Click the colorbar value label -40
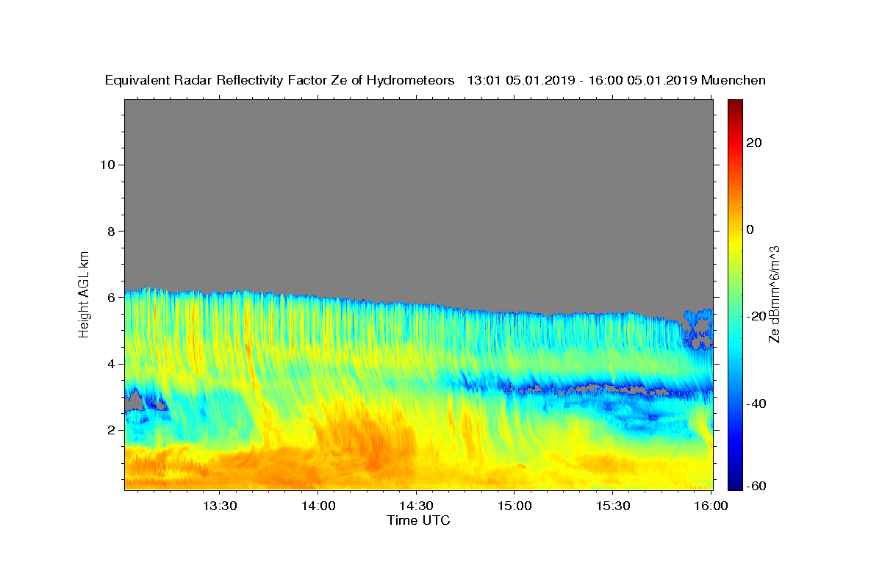This screenshot has width=882, height=588. tap(756, 404)
